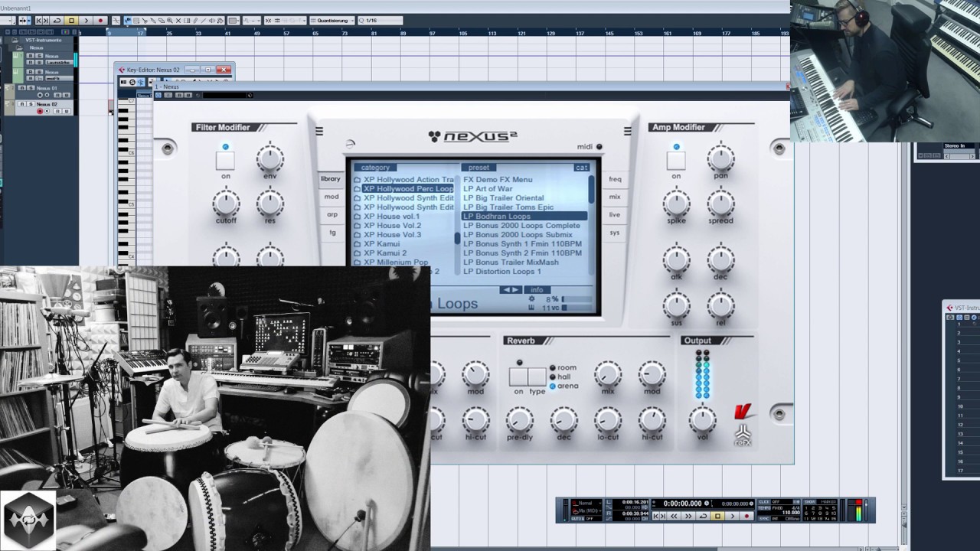The image size is (980, 551).
Task: Expand the Nexus folder in the track list
Action: tap(19, 47)
